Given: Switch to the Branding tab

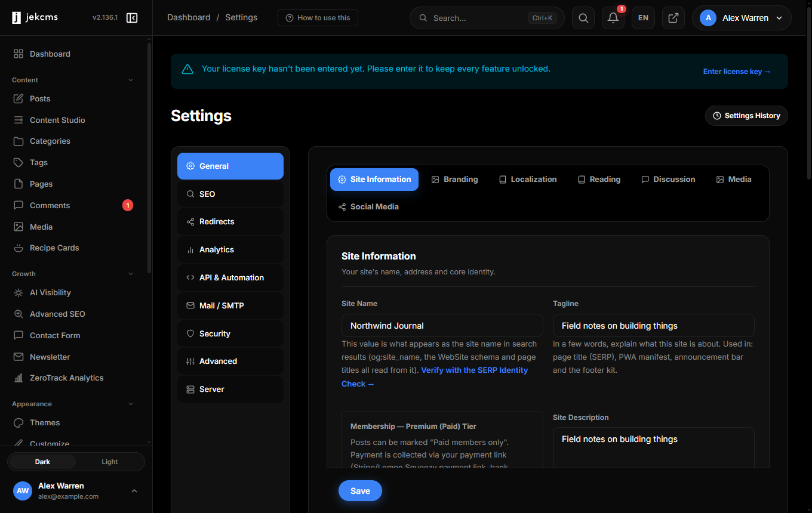Looking at the screenshot, I should 455,180.
